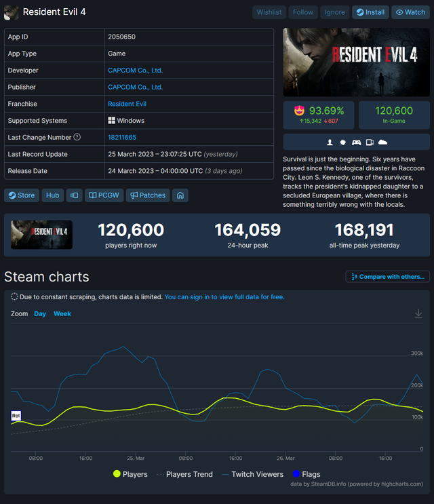Open change number 18211665
This screenshot has width=434, height=504.
(122, 137)
